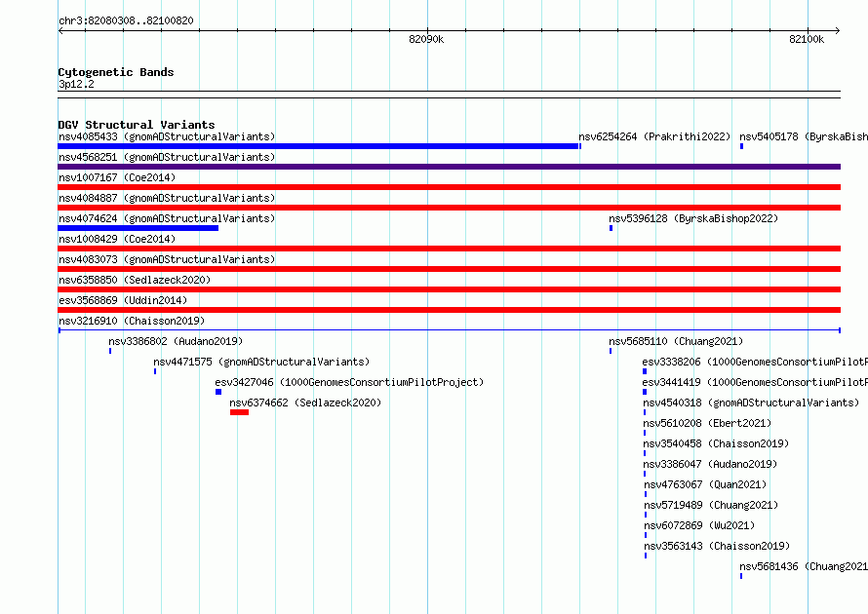Open the nsv5610208 (Ebert2021) label
868x614 pixels.
[x=707, y=423]
